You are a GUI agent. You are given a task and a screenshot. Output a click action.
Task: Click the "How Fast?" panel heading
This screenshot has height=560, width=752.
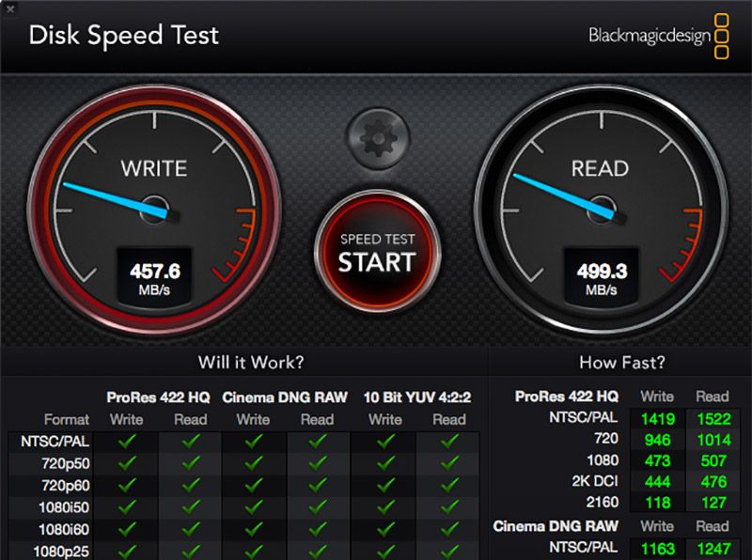click(621, 362)
